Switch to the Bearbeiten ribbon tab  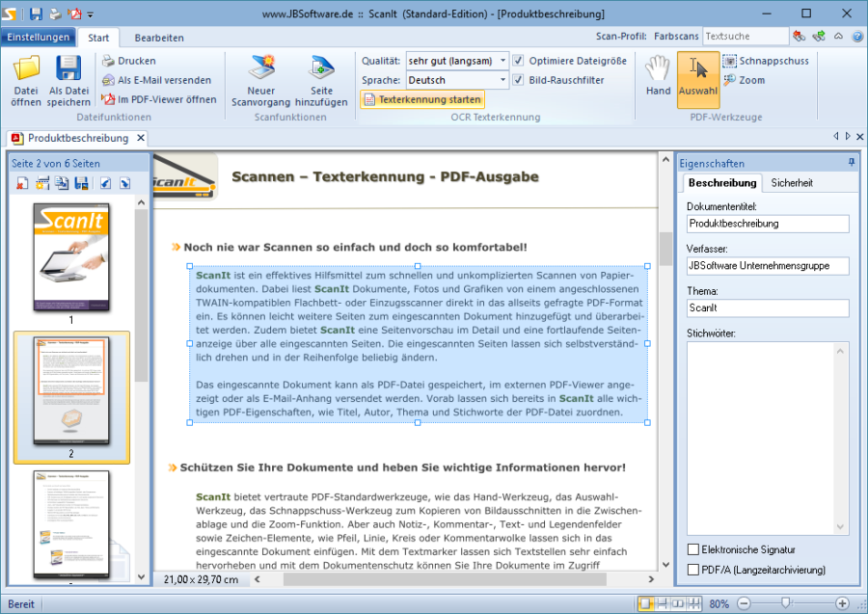pyautogui.click(x=159, y=38)
